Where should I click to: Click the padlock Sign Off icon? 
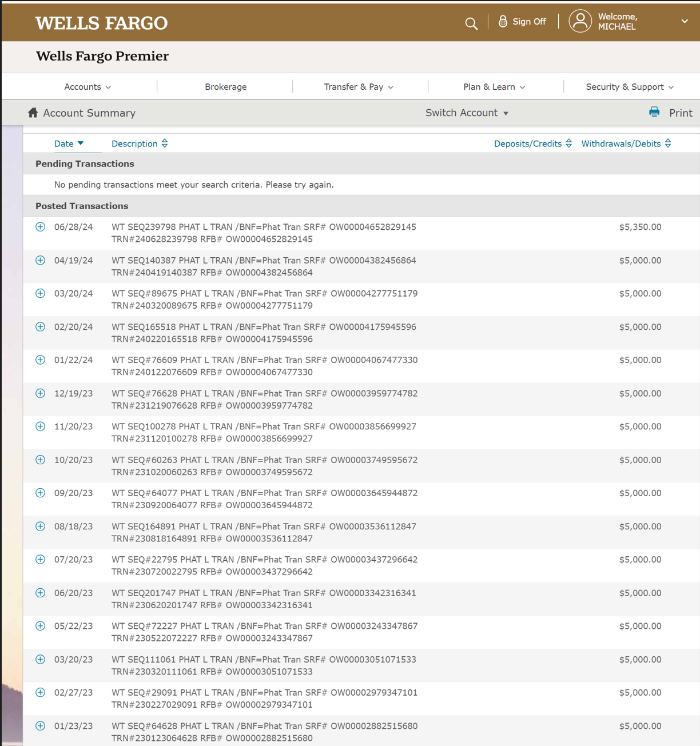502,21
